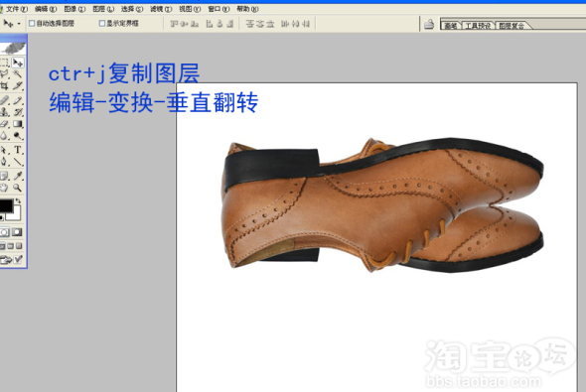Open the 编辑 menu
Viewport: 586px width, 392px height.
[46, 9]
